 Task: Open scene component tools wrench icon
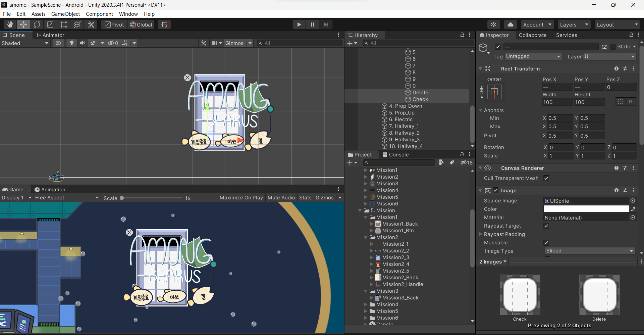pos(204,43)
